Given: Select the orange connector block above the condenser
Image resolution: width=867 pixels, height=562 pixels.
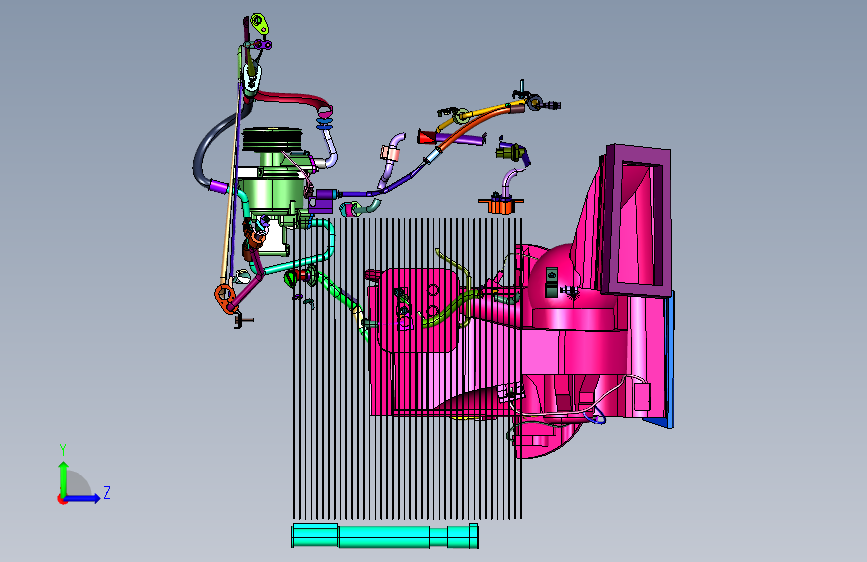Looking at the screenshot, I should click(500, 206).
